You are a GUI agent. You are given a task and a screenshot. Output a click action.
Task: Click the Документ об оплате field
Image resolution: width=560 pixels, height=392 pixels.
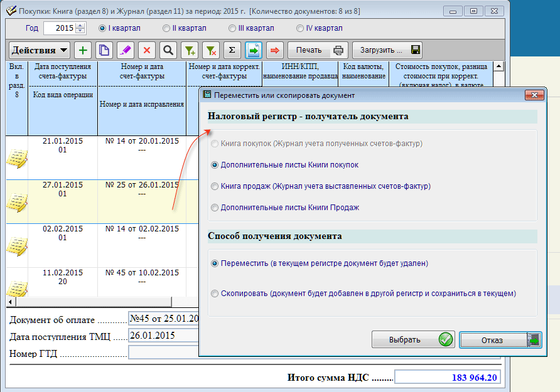(x=164, y=319)
